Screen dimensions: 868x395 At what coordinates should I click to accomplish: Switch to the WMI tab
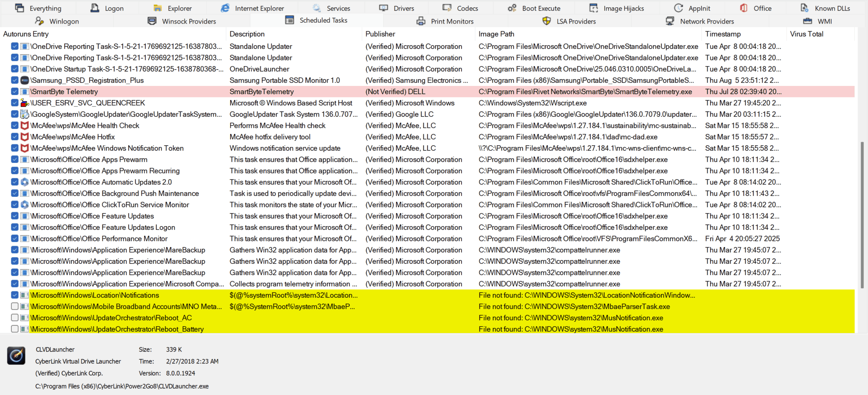point(818,21)
